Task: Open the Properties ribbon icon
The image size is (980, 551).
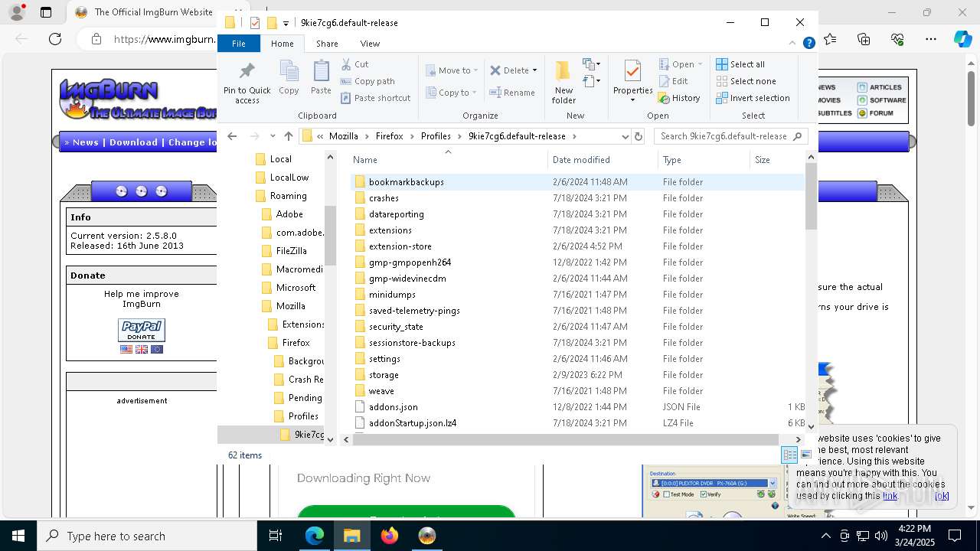Action: tap(632, 72)
